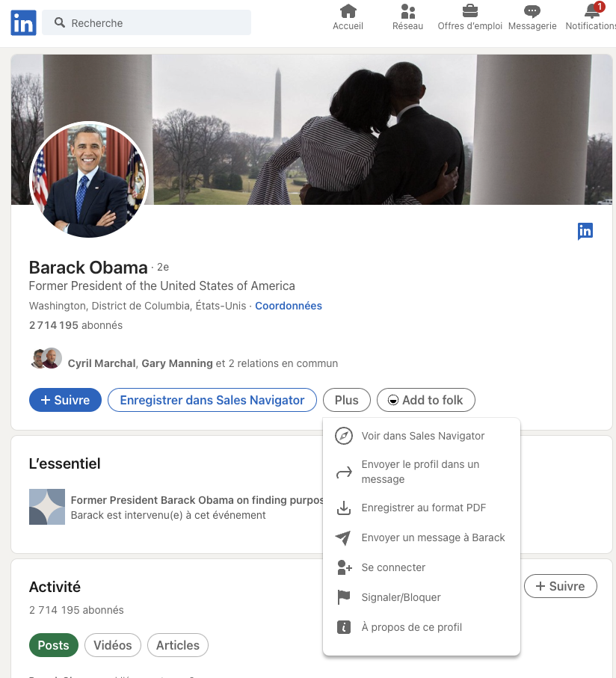This screenshot has width=616, height=678.
Task: Switch to the Vidéos filter
Action: click(113, 645)
